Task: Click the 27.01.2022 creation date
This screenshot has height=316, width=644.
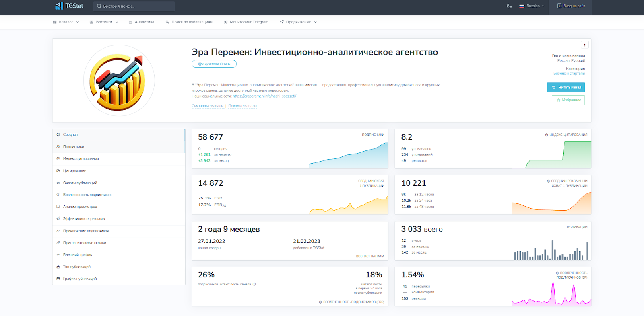Action: click(212, 241)
